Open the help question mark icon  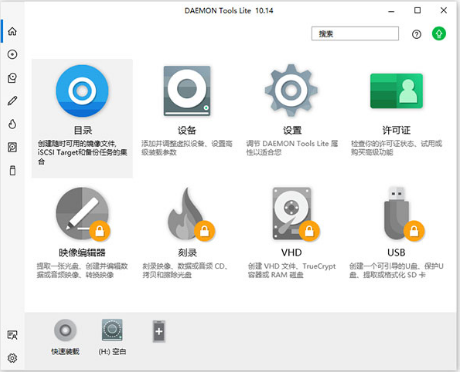(416, 34)
